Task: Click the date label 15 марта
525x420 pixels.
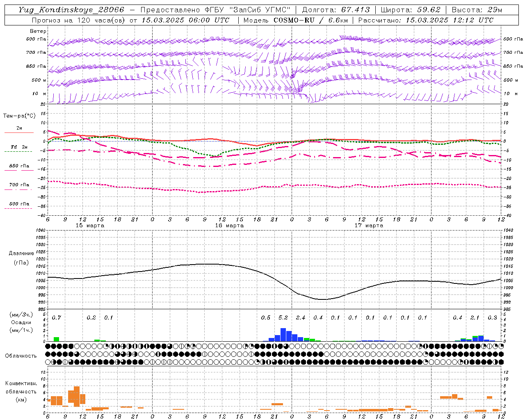Action: coord(90,225)
